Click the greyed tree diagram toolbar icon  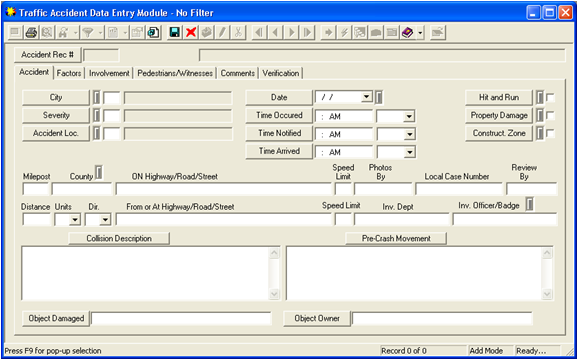pos(360,33)
